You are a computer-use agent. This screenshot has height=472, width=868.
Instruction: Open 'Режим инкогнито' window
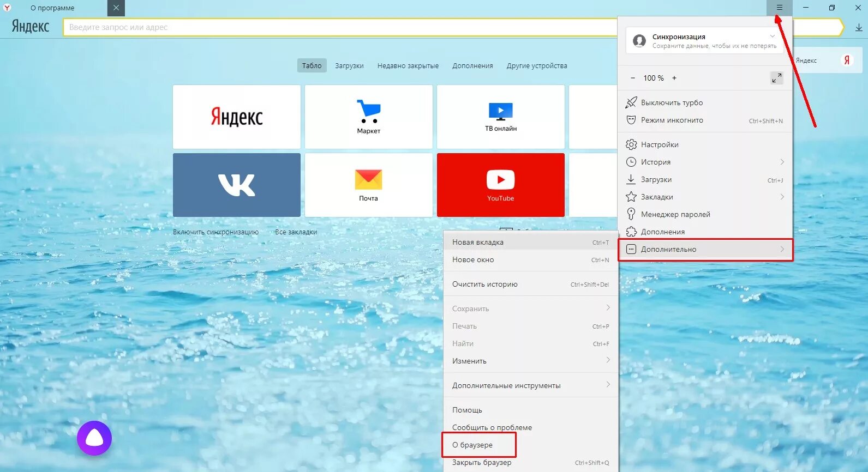705,120
